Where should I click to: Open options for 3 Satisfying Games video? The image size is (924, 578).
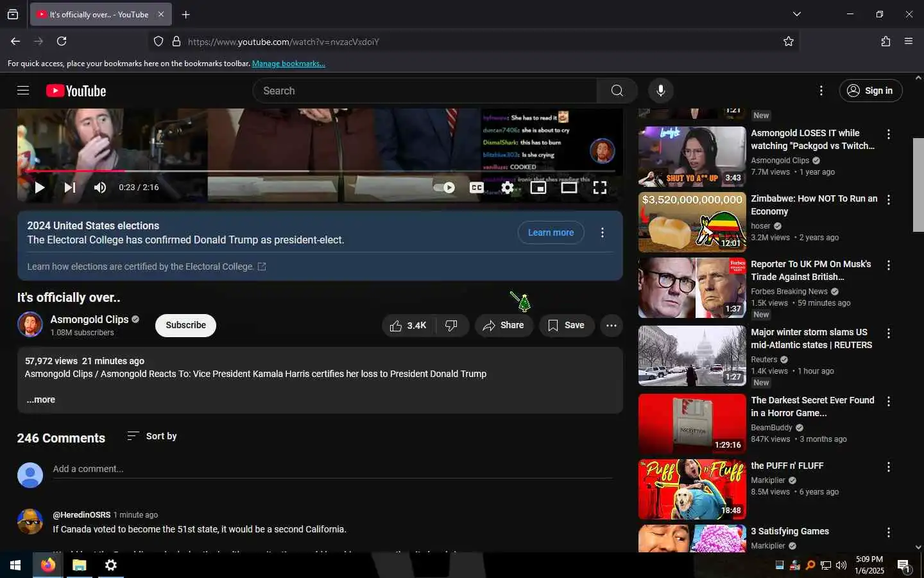pos(888,532)
